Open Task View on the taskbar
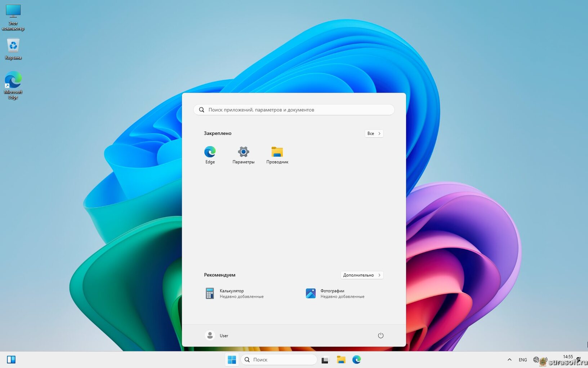This screenshot has height=368, width=588. point(325,360)
